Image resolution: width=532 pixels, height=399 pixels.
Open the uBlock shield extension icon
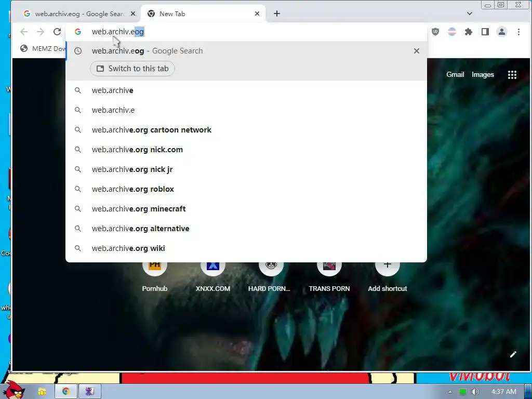pos(435,32)
